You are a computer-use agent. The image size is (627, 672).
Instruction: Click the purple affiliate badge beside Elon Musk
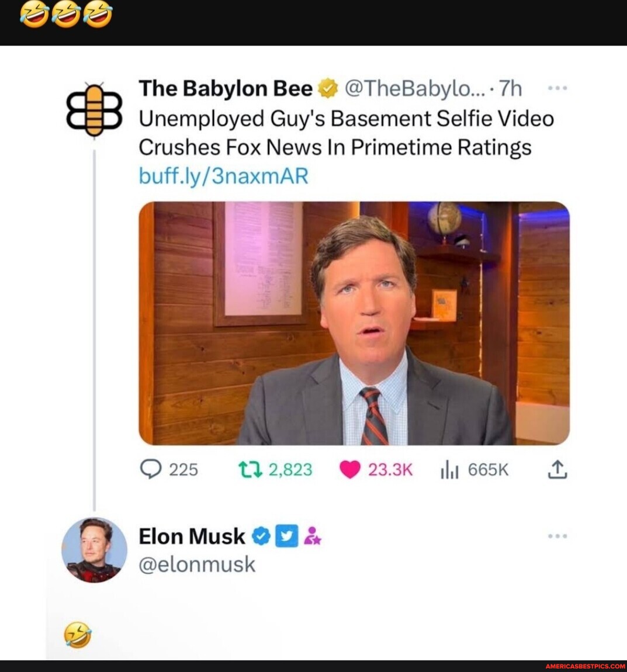point(312,535)
